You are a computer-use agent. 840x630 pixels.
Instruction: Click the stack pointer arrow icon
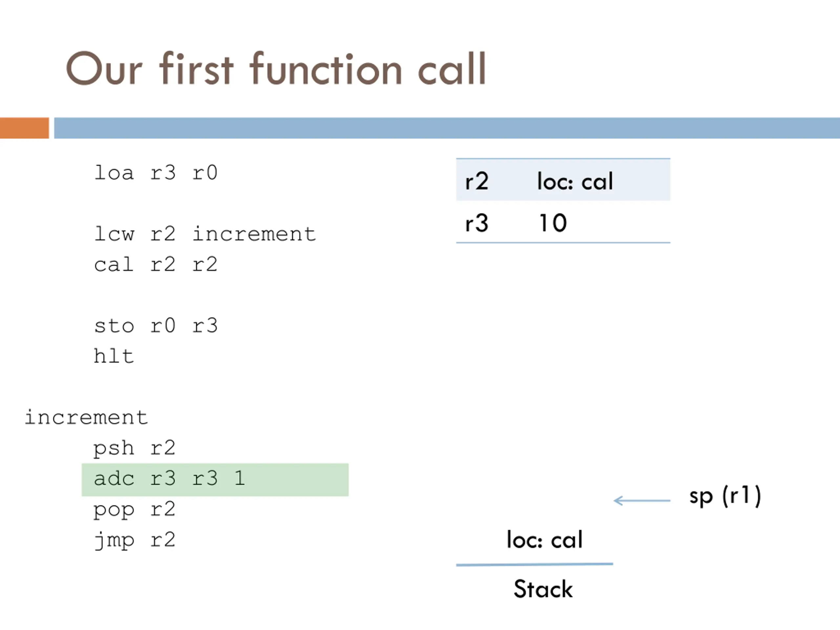(x=642, y=501)
